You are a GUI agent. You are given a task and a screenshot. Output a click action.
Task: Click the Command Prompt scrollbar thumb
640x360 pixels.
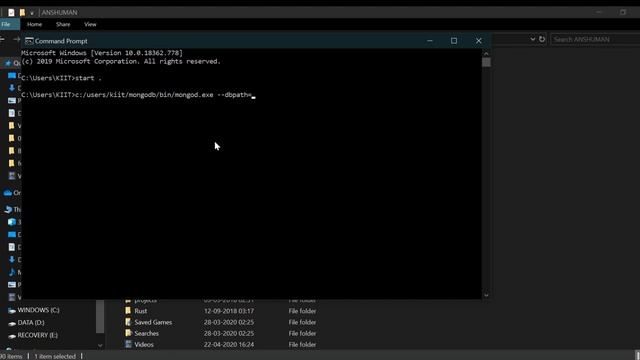pos(486,62)
